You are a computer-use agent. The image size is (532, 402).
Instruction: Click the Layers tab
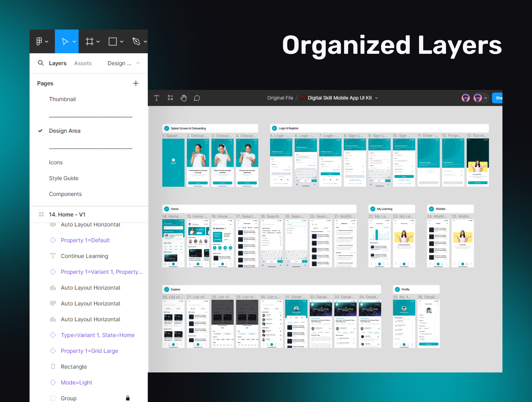point(58,63)
